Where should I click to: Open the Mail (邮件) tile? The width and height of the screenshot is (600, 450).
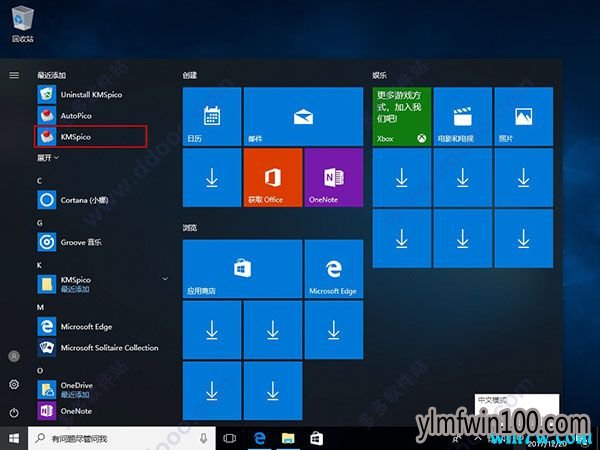click(303, 117)
